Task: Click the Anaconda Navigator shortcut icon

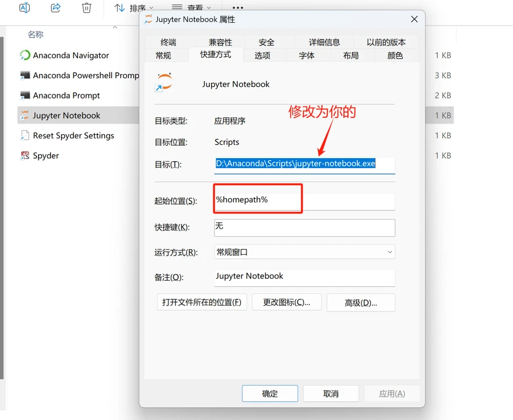Action: coord(25,55)
